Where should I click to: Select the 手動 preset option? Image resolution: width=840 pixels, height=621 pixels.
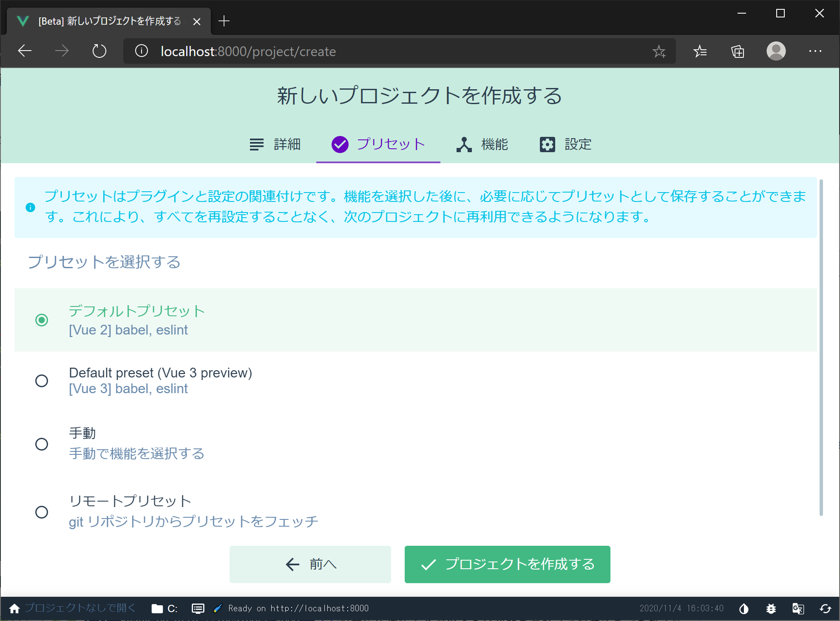42,444
